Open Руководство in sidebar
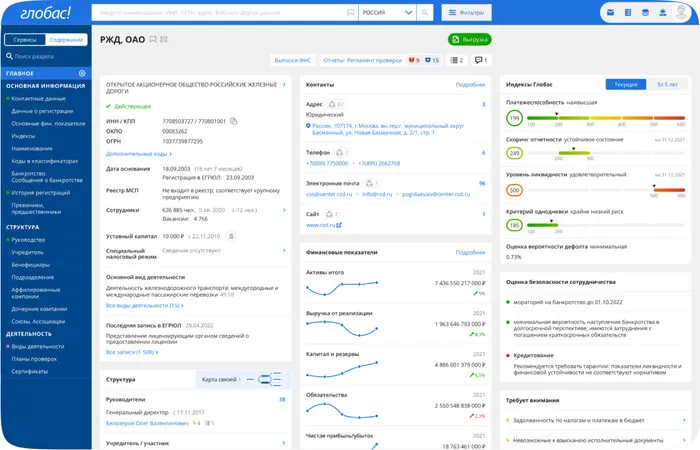Image resolution: width=700 pixels, height=450 pixels. pos(28,240)
